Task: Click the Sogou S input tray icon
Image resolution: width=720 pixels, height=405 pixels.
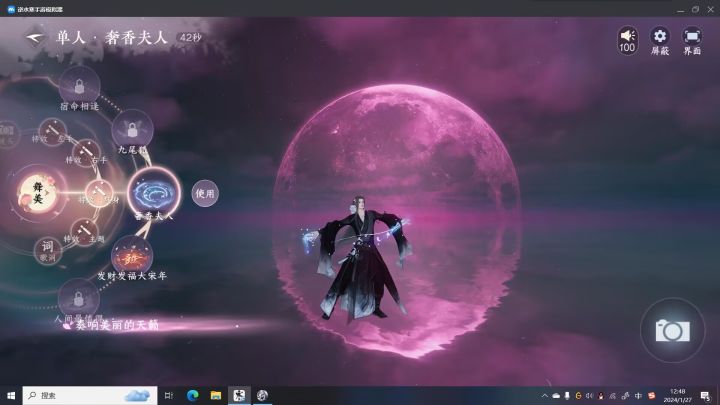Action: [652, 395]
